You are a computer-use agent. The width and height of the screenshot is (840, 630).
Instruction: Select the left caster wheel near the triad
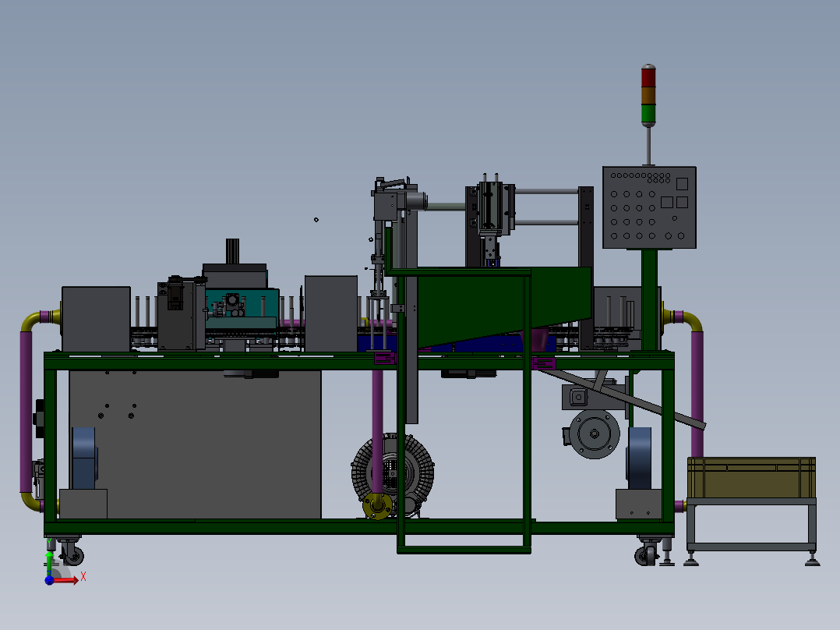pyautogui.click(x=72, y=555)
